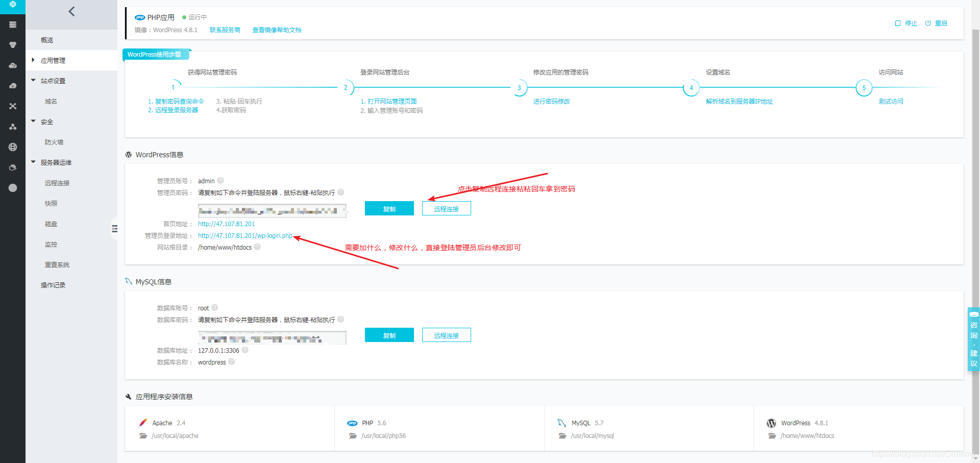980x463 pixels.
Task: Open the 联系服务商 link
Action: 225,30
